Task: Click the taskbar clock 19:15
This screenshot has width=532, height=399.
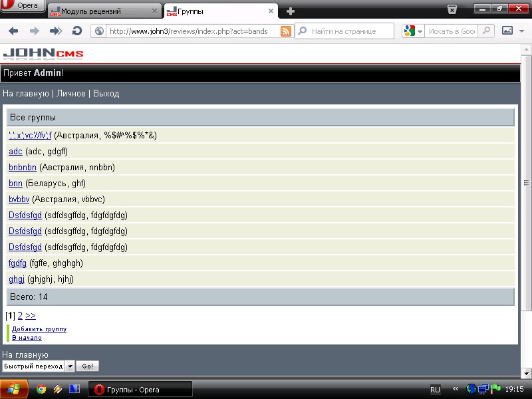Action: (x=514, y=389)
